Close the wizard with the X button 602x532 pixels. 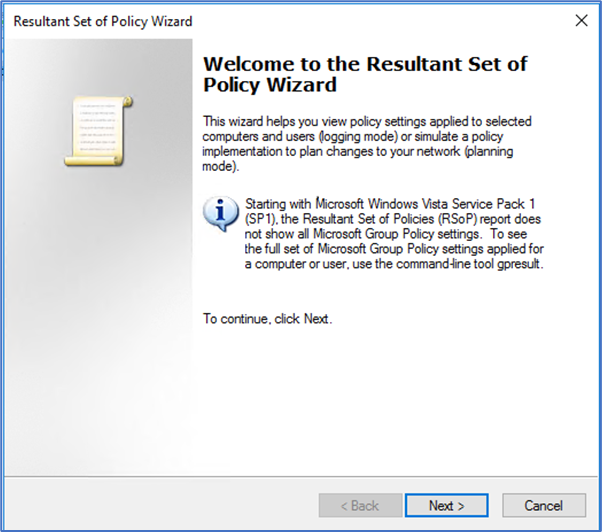point(580,20)
